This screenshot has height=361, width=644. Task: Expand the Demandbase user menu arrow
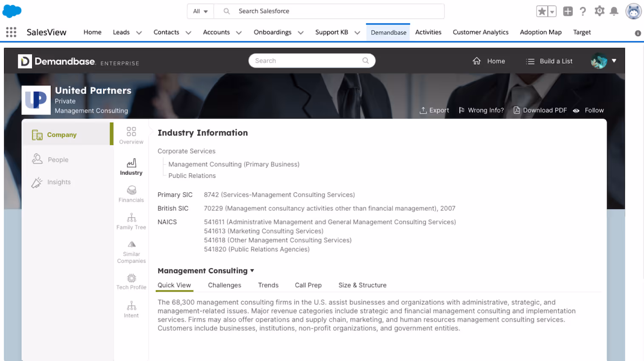point(614,61)
